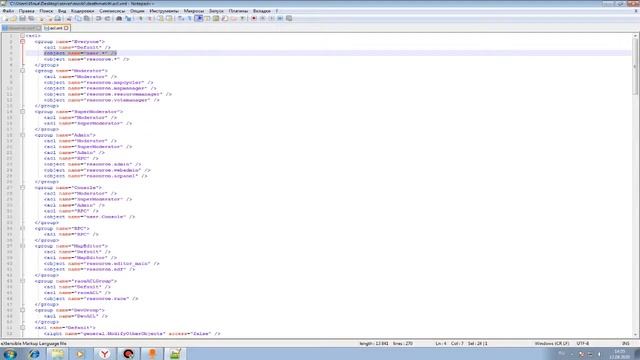640x360 pixels.
Task: Open the Replace dialog toolbar icon
Action: pos(128,18)
